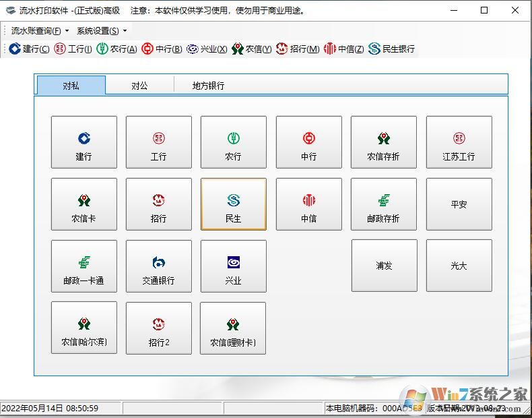Open the 邮政一卡通 tile
The height and width of the screenshot is (418, 532).
click(x=84, y=266)
